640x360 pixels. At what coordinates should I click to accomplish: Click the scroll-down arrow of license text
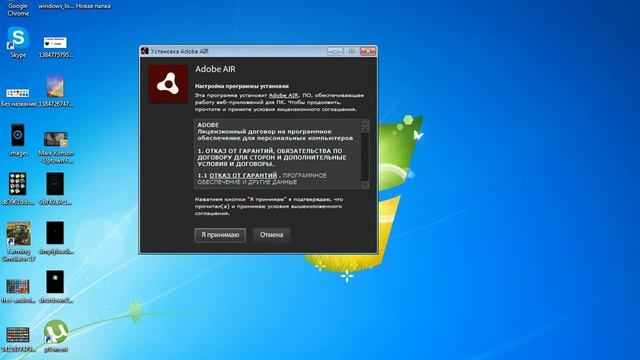click(365, 184)
